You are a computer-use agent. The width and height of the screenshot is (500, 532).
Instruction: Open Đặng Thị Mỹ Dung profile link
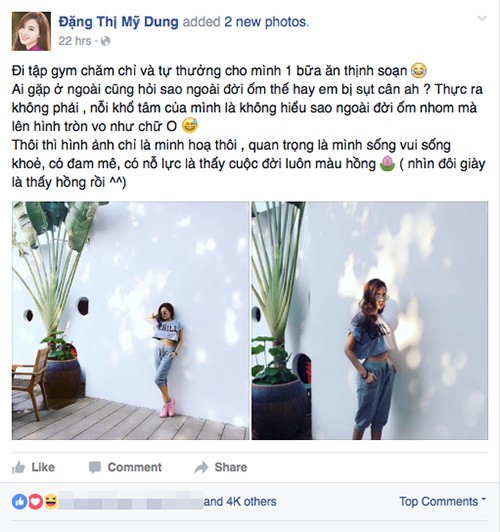[x=118, y=22]
